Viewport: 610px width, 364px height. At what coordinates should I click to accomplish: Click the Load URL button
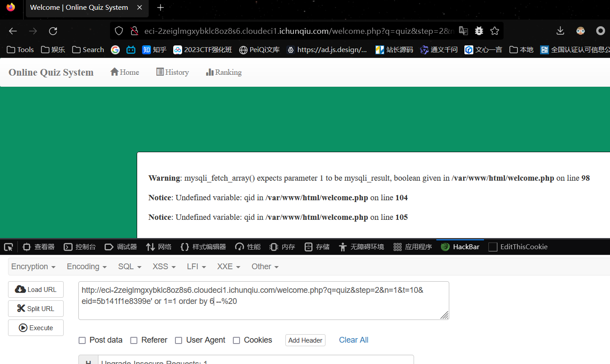pyautogui.click(x=36, y=290)
